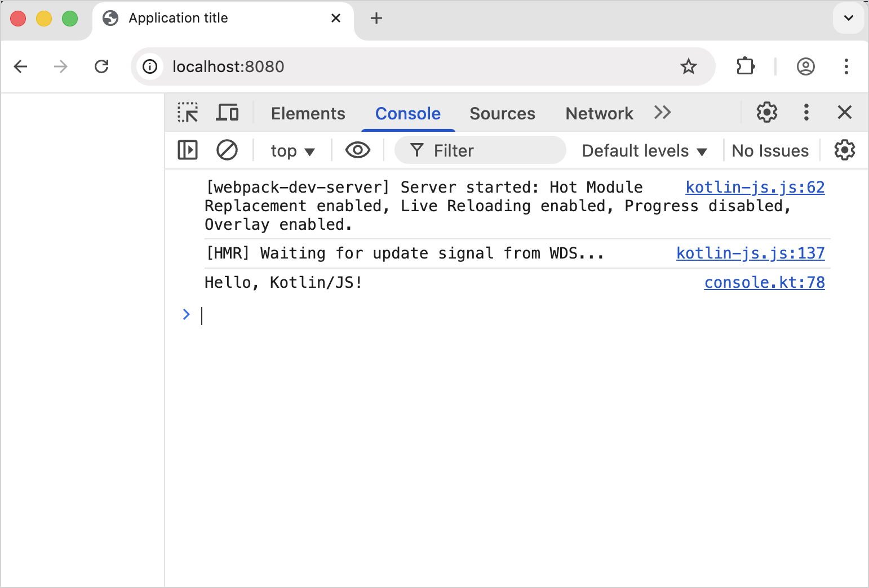The width and height of the screenshot is (869, 588).
Task: Open the top frame context dropdown
Action: pos(292,150)
